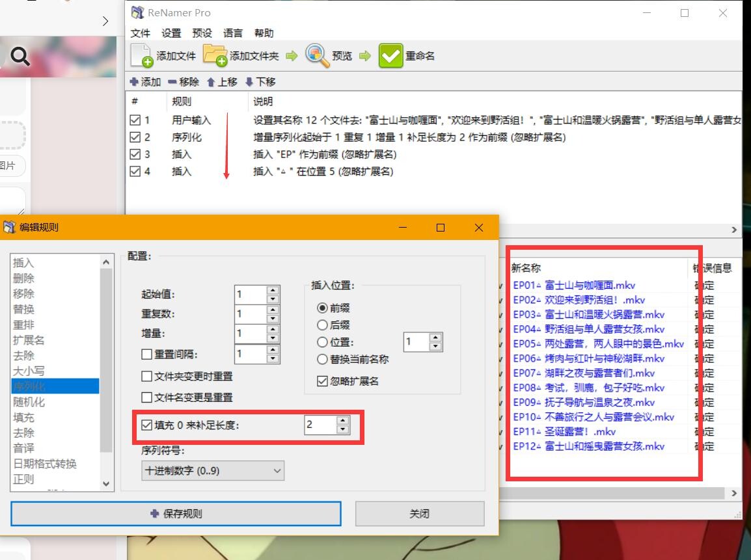Move rule up with 上移 arrow
This screenshot has width=751, height=560.
(x=211, y=82)
